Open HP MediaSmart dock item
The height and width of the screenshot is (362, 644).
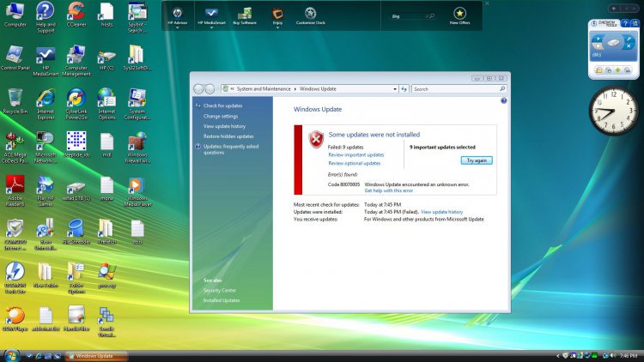pos(211,16)
